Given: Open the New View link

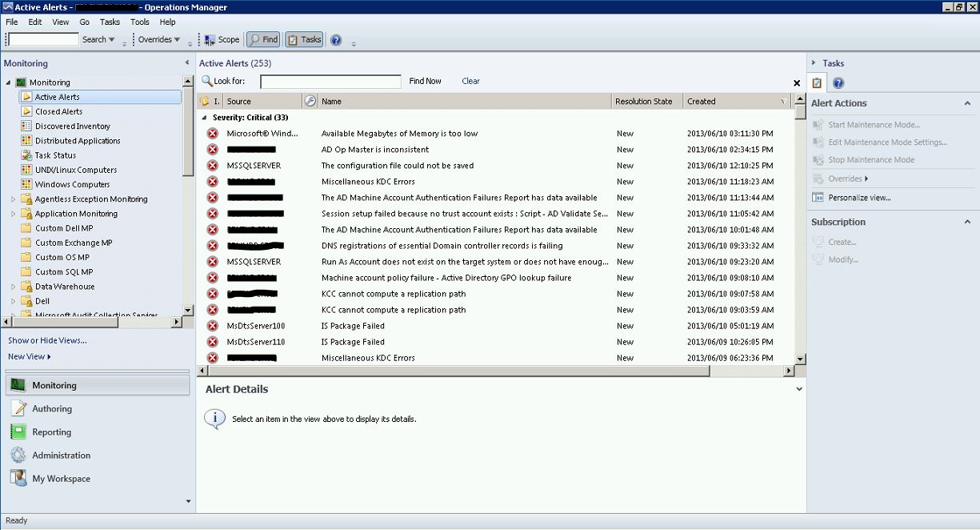Looking at the screenshot, I should coord(29,356).
